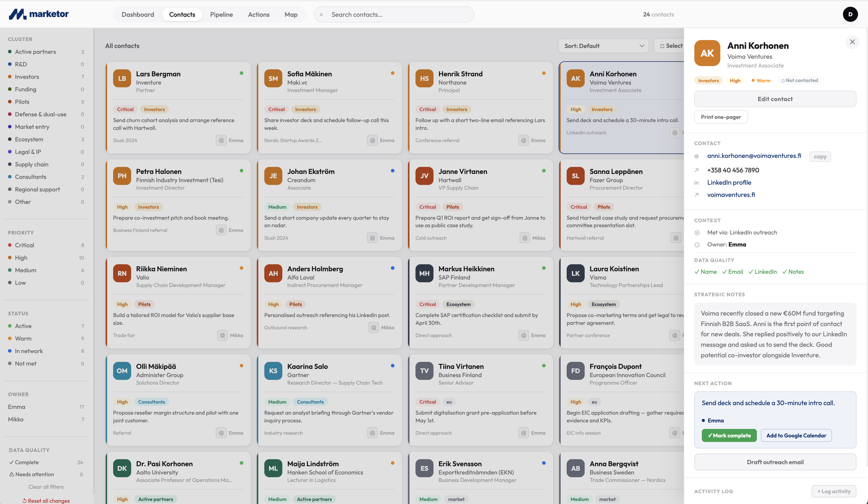Click the link arrow beside voimaventures.fi
The width and height of the screenshot is (868, 504).
(697, 195)
